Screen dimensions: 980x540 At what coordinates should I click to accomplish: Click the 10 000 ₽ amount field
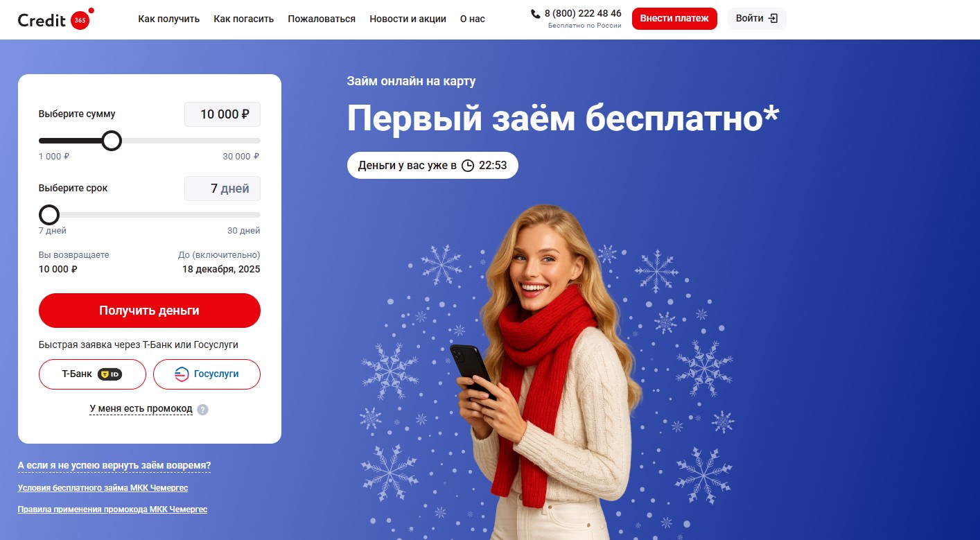pyautogui.click(x=222, y=114)
